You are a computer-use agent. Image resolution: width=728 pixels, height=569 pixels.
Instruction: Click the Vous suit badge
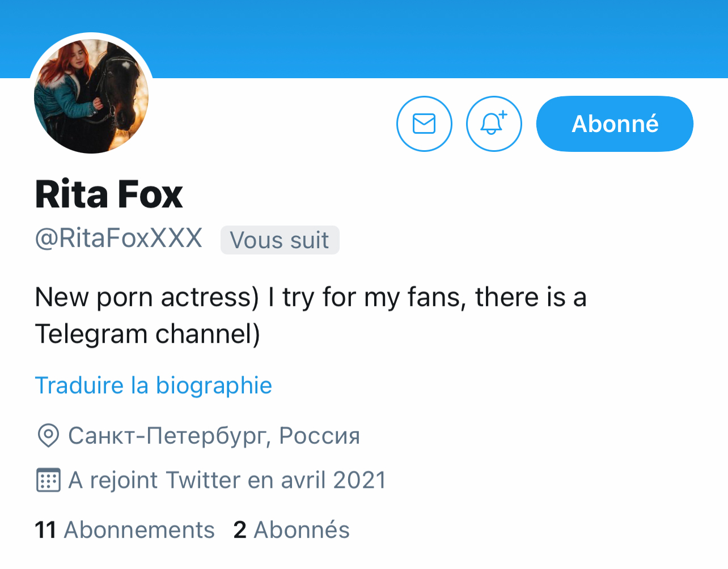tap(280, 240)
